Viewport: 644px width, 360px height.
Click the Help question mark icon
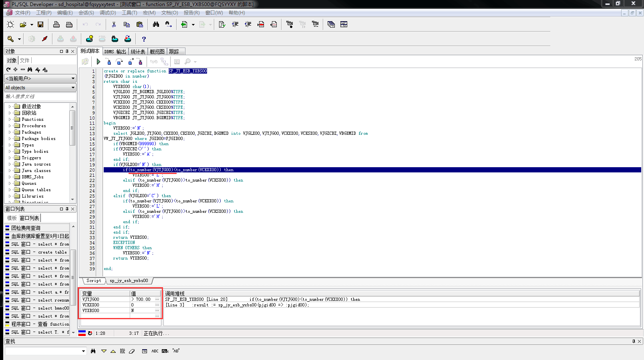(144, 39)
